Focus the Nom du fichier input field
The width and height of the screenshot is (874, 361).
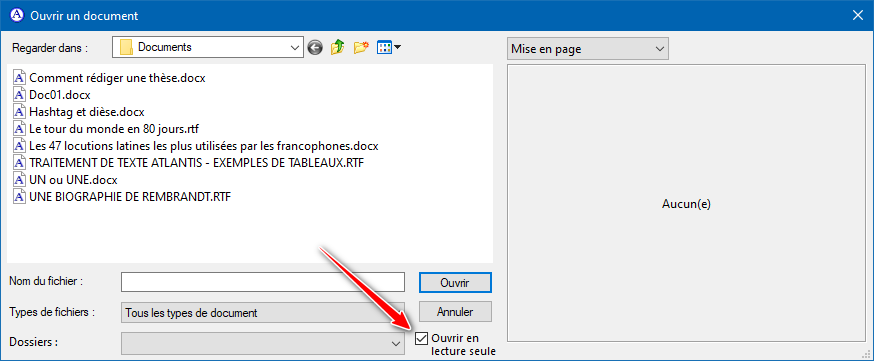263,282
